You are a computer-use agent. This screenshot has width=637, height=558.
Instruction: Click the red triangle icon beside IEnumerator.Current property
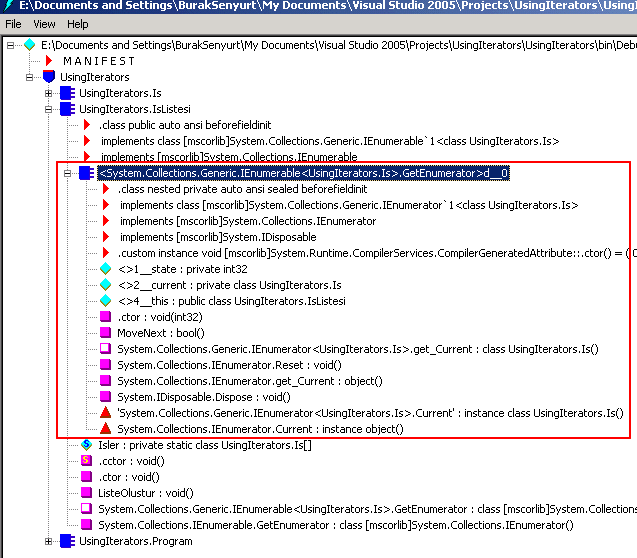coord(105,429)
